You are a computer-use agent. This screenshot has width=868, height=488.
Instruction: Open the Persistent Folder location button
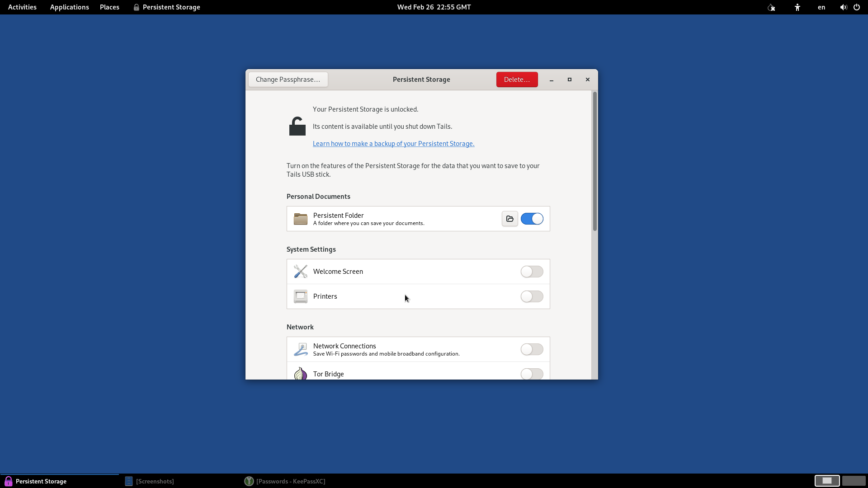[x=509, y=219]
